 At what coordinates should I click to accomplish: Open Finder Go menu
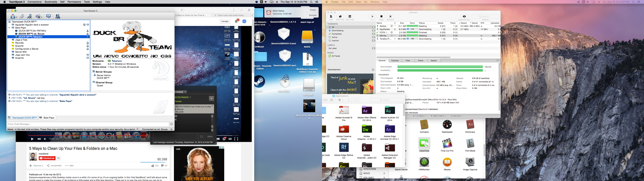(366, 2)
